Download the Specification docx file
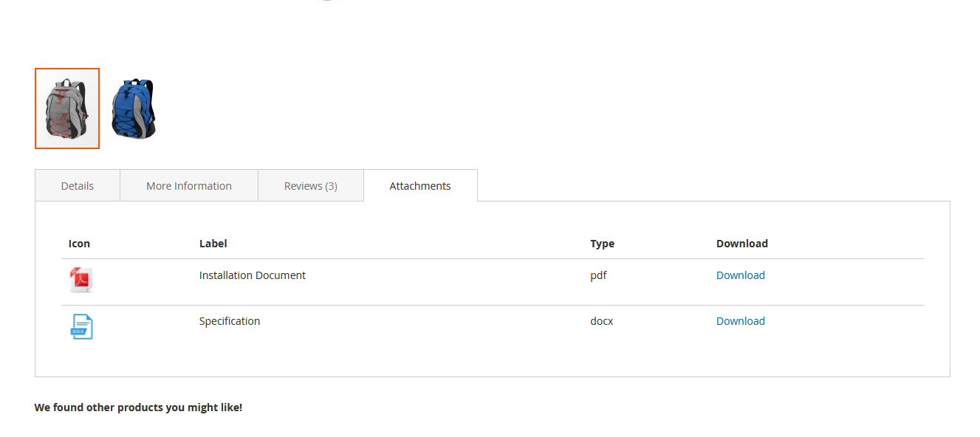980x437 pixels. click(740, 320)
